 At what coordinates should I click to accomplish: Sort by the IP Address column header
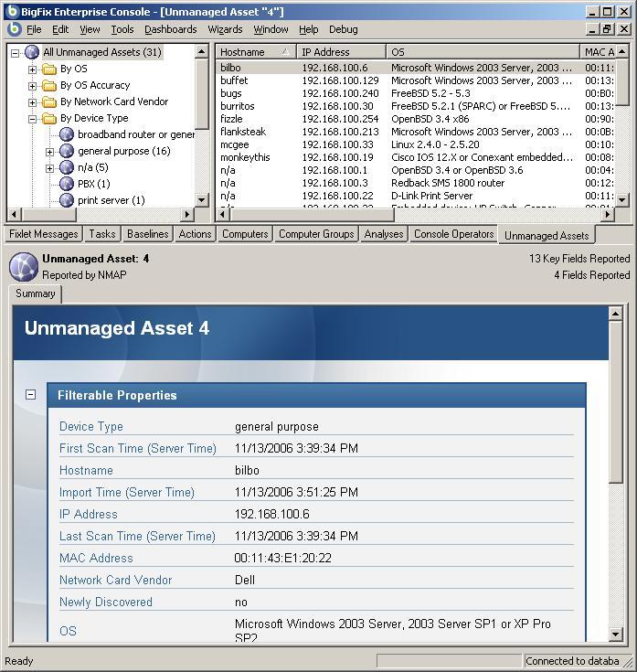click(342, 52)
